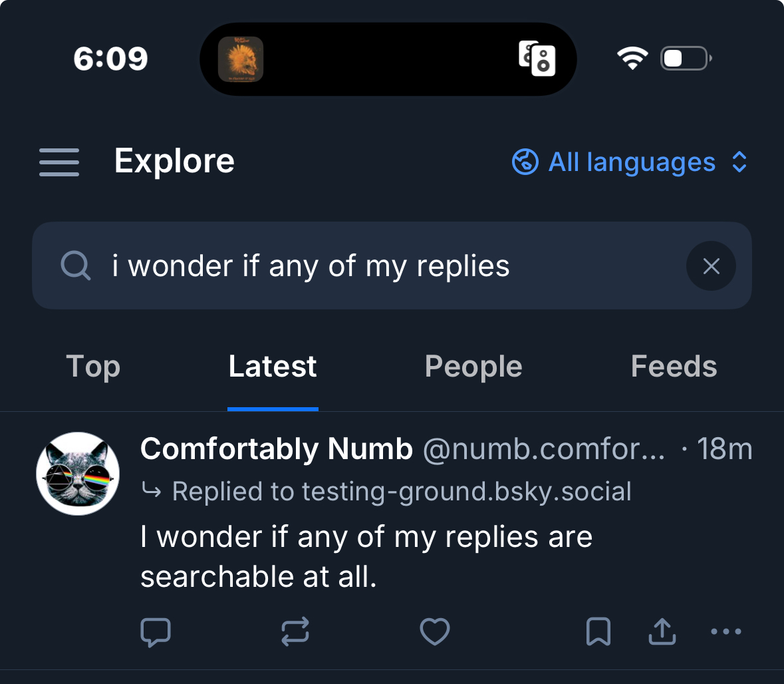Clear the search query with X button
This screenshot has width=784, height=684.
(711, 266)
